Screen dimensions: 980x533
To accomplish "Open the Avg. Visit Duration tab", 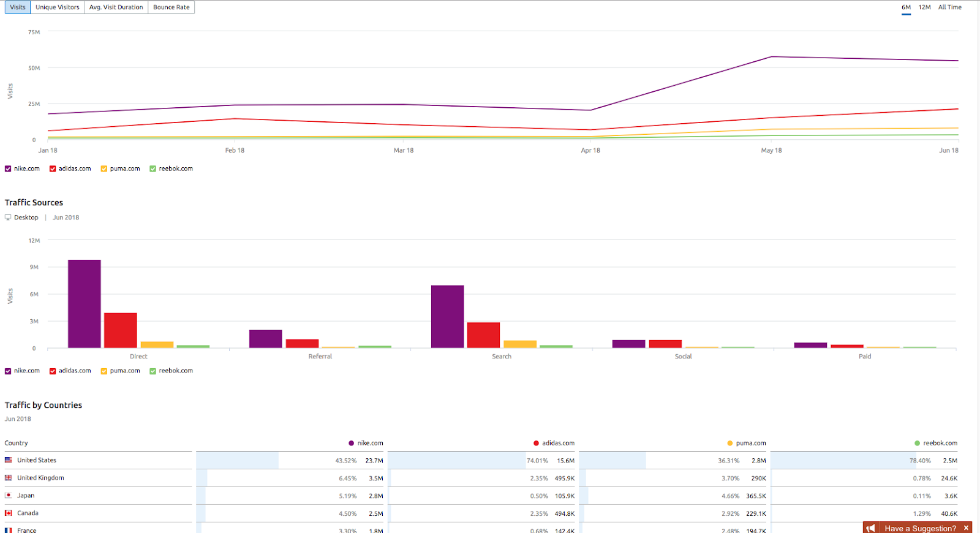I will click(116, 7).
